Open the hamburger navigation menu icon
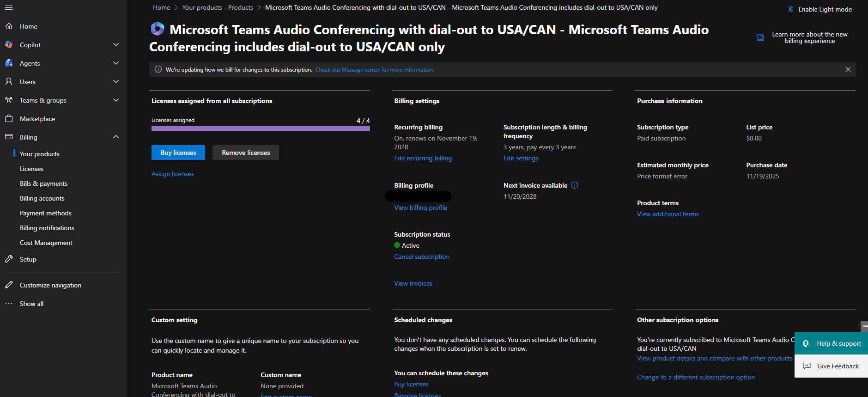This screenshot has height=397, width=868. pyautogui.click(x=9, y=8)
